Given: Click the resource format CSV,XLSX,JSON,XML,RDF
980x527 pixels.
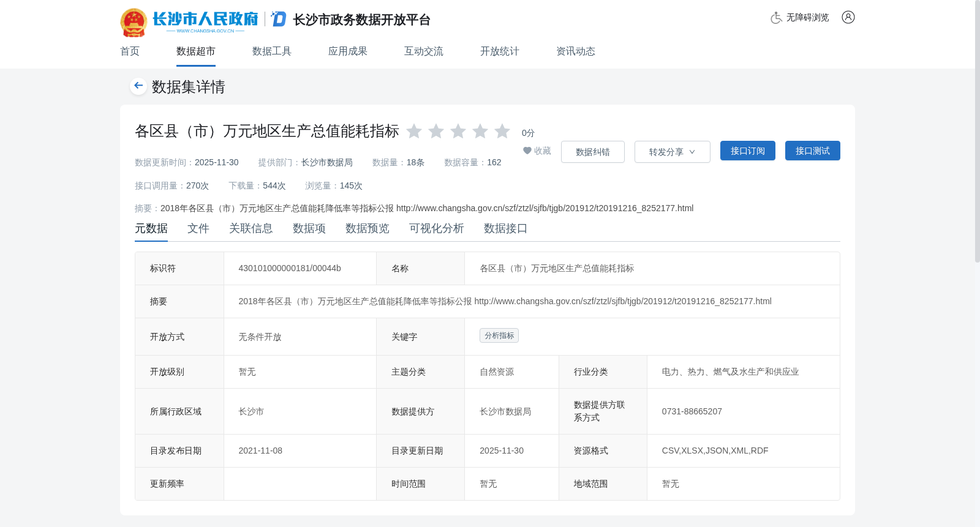Looking at the screenshot, I should 715,450.
